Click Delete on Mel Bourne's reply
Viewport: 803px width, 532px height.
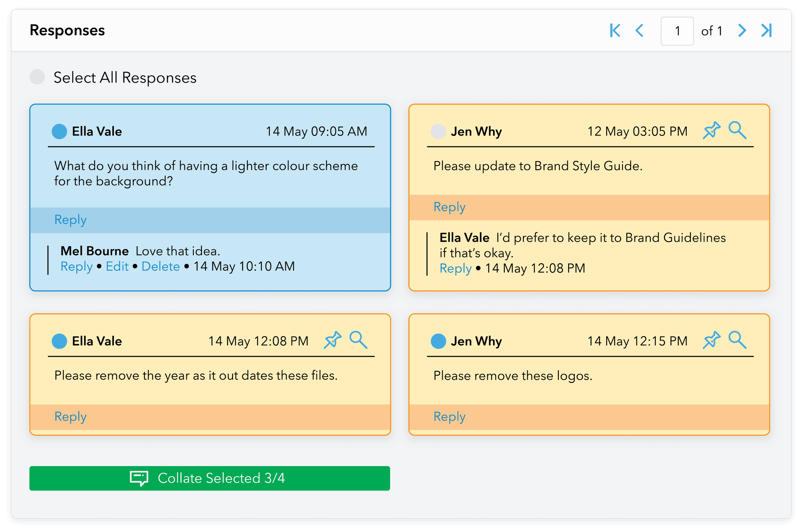coord(161,266)
